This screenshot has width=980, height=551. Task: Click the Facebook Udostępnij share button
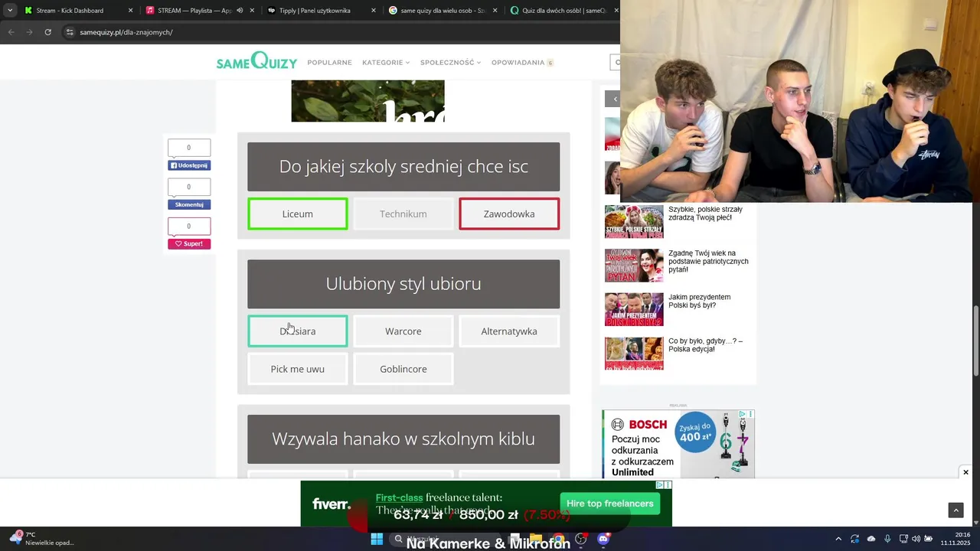pyautogui.click(x=189, y=165)
